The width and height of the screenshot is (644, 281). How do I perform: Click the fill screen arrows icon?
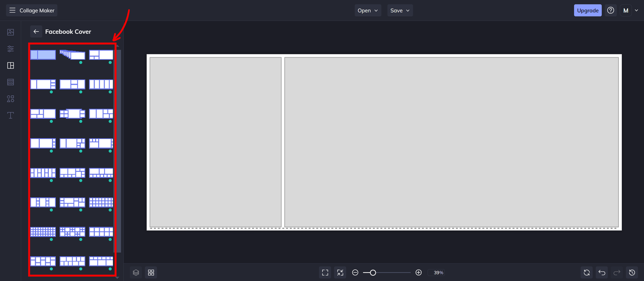(x=340, y=272)
